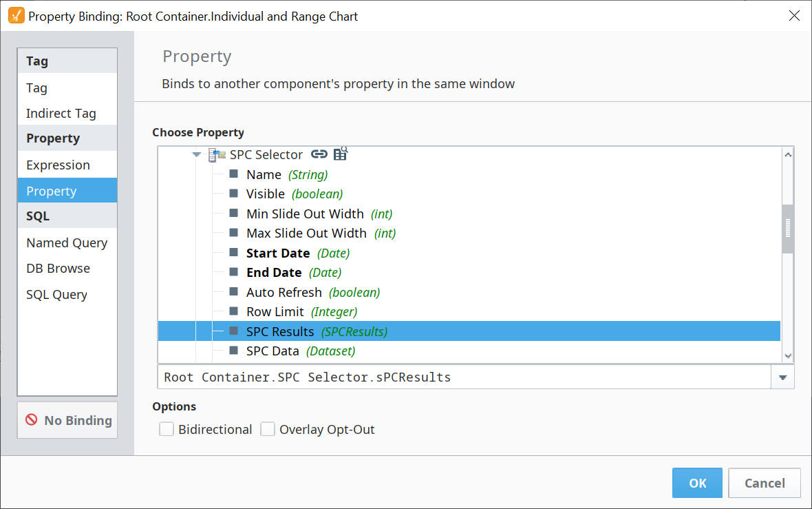Image resolution: width=812 pixels, height=509 pixels.
Task: Check the Overlay Opt-Out option
Action: click(268, 430)
